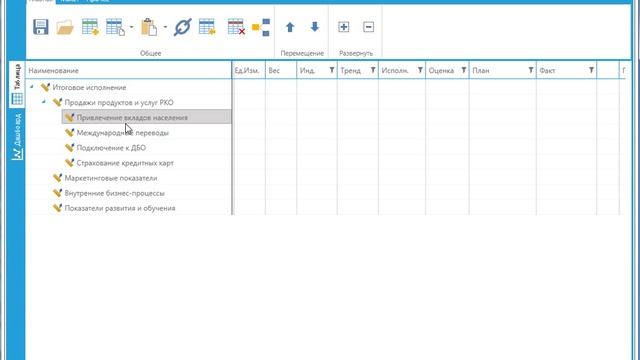Click the checkmark icon beside Страхование кредитных карт

pos(69,162)
